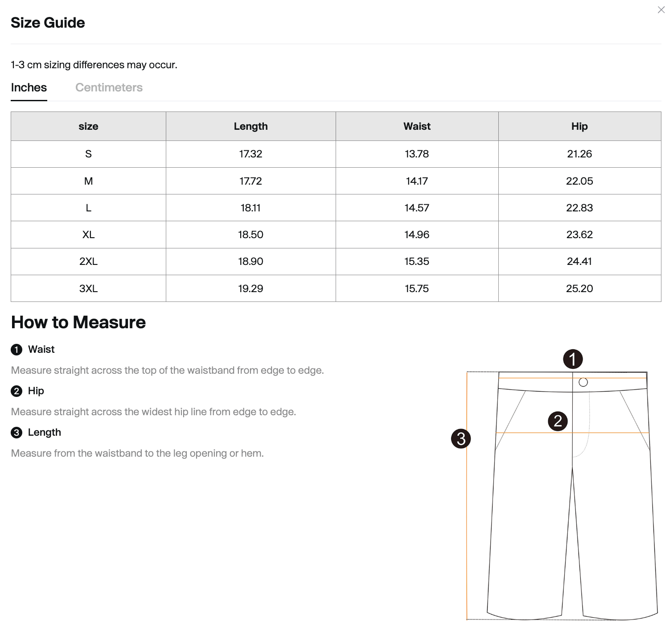Image resolution: width=665 pixels, height=644 pixels.
Task: Click the size column header
Action: coord(88,126)
